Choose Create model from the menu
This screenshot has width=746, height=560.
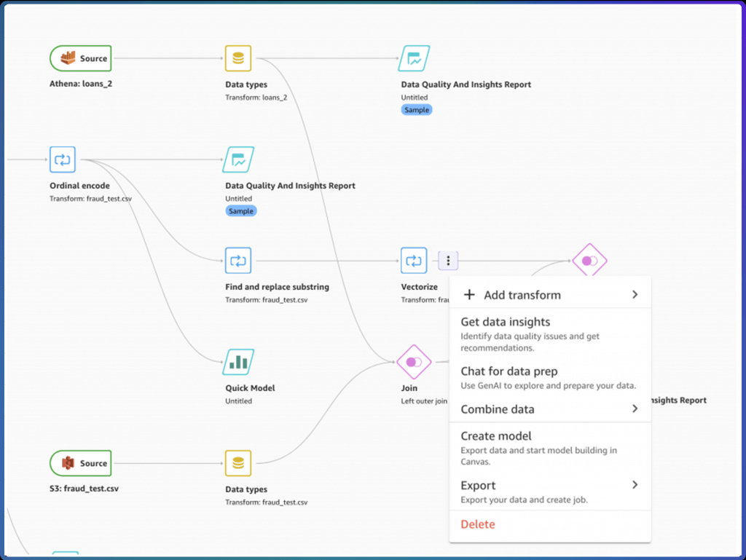pos(550,448)
